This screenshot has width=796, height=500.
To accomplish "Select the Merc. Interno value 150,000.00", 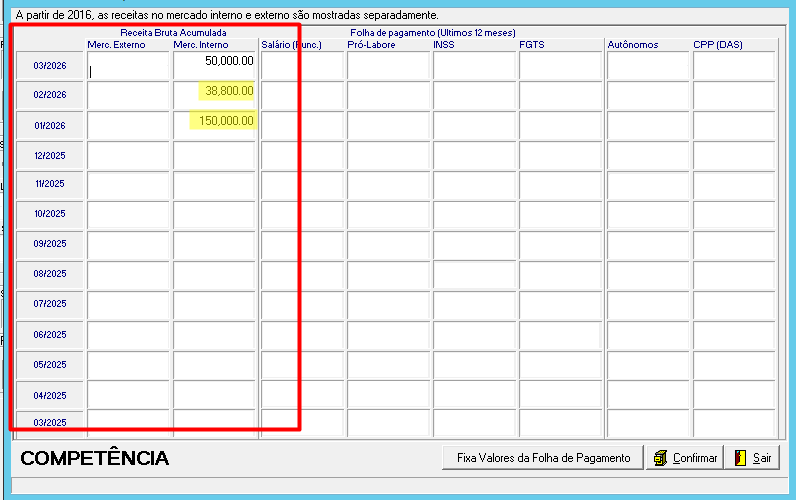I will click(x=214, y=125).
